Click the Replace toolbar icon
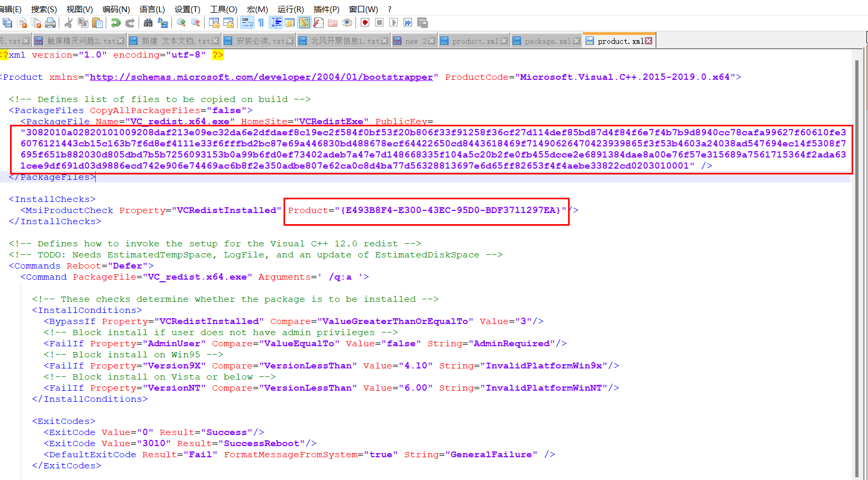 coord(163,22)
